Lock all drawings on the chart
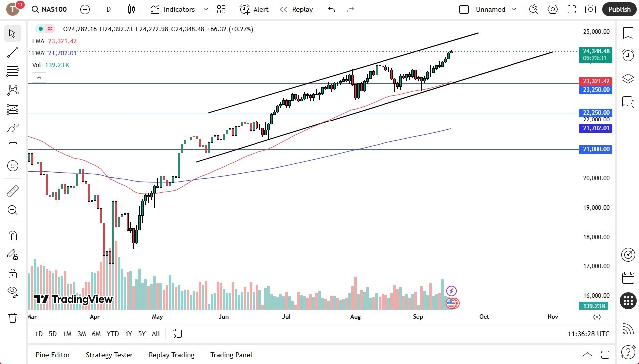Screen dimensions: 639x364 point(12,273)
